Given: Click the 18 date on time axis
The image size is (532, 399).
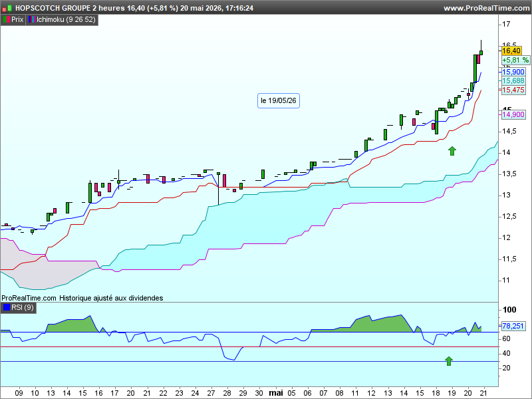Looking at the screenshot, I should click(x=436, y=393).
